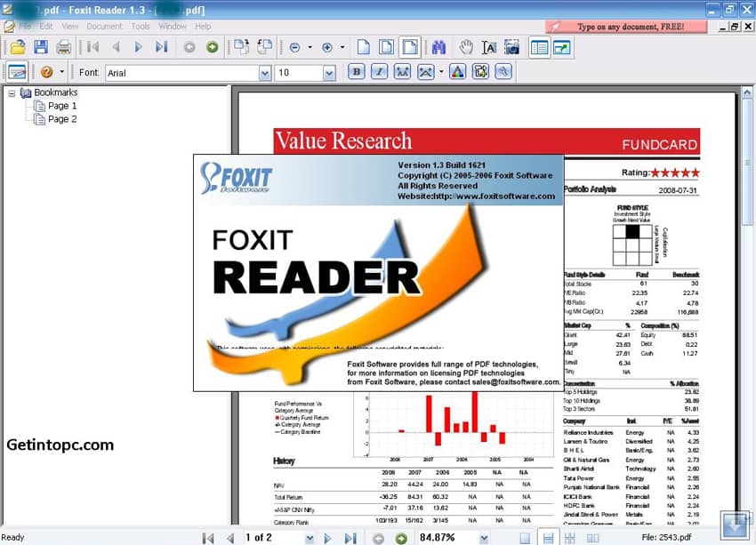756x545 pixels.
Task: Click the green arrow window icon on toolbar
Action: click(562, 47)
